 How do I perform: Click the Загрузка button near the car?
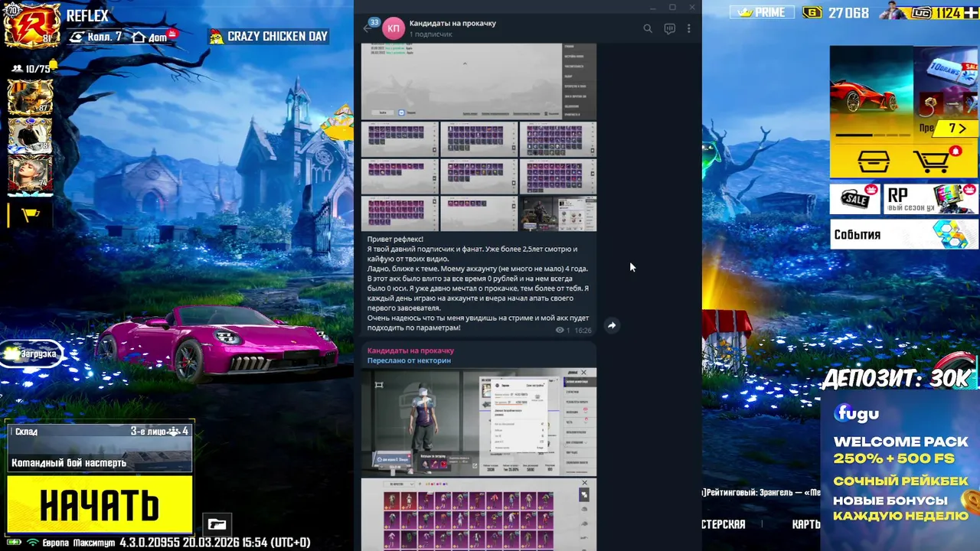[x=32, y=354]
